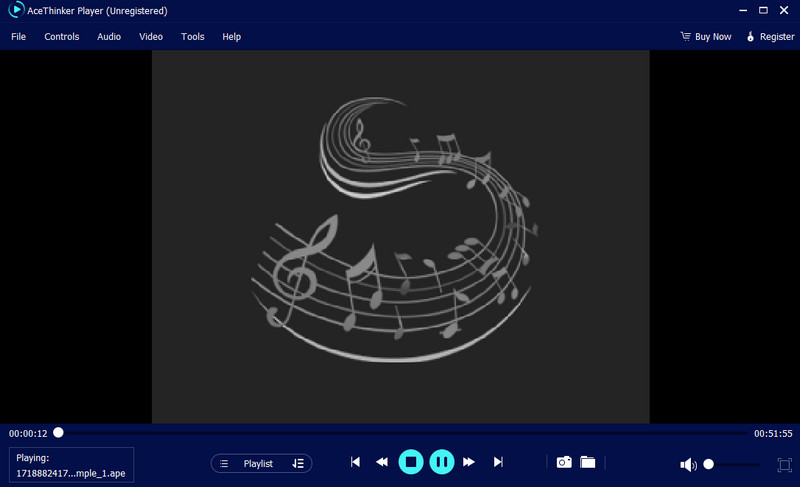Open the Help menu
This screenshot has height=487, width=800.
coord(232,37)
